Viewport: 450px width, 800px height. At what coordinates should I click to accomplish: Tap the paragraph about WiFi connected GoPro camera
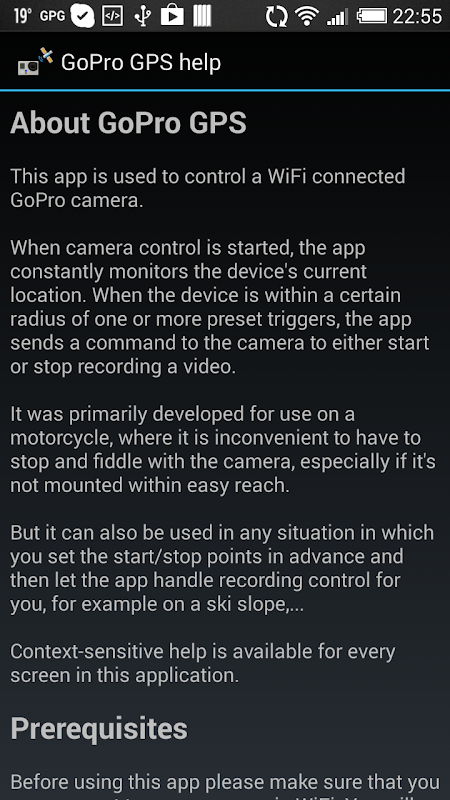[208, 188]
